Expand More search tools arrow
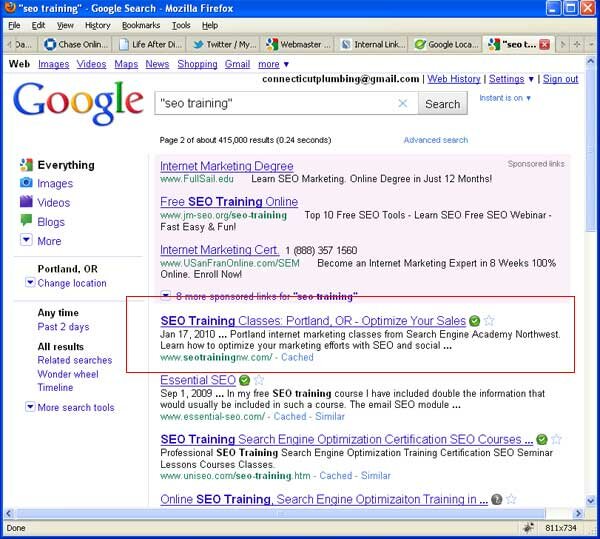 30,407
